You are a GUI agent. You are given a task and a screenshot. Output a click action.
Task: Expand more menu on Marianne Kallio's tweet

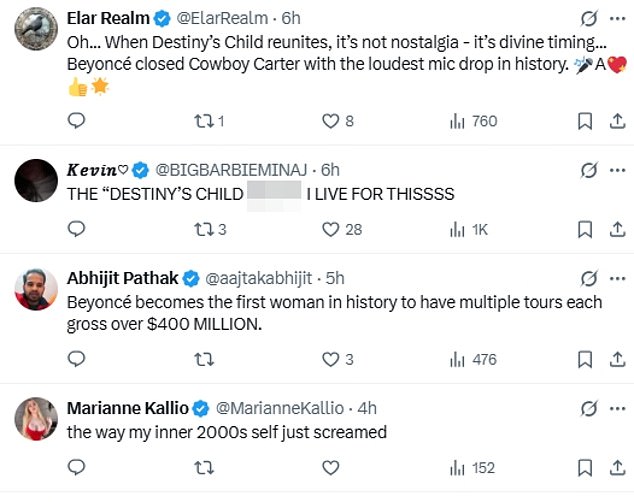pyautogui.click(x=617, y=409)
